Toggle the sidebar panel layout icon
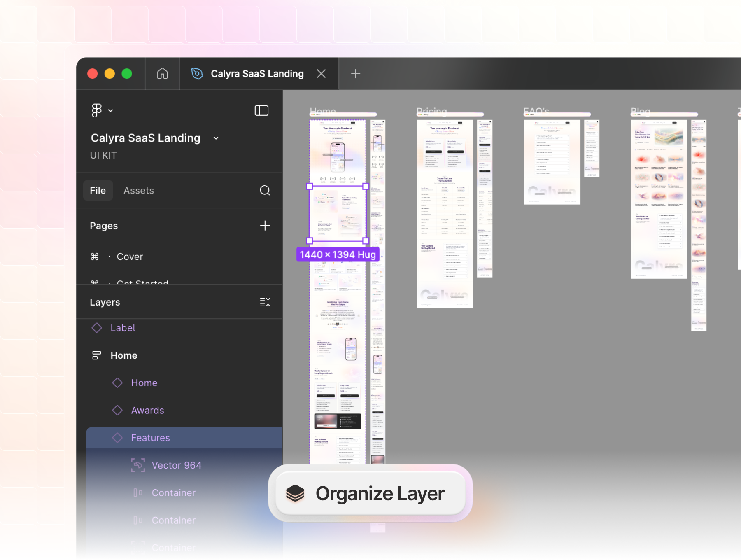This screenshot has height=560, width=741. (x=261, y=110)
